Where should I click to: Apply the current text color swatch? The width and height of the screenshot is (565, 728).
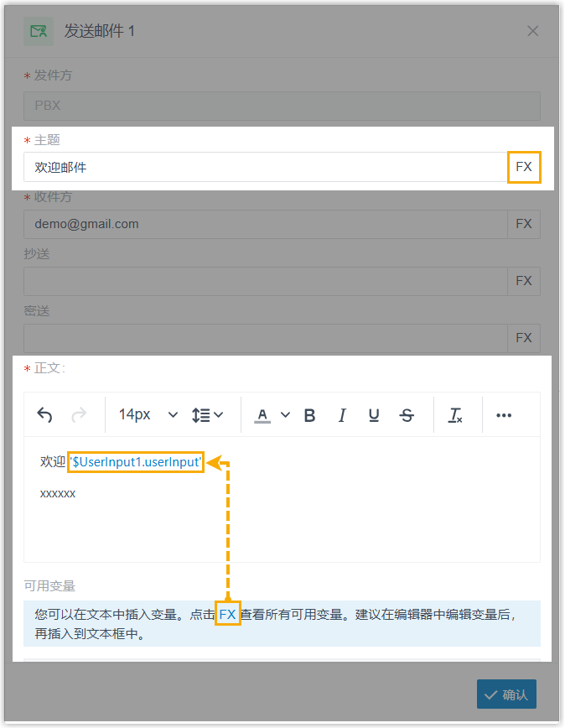pos(263,415)
